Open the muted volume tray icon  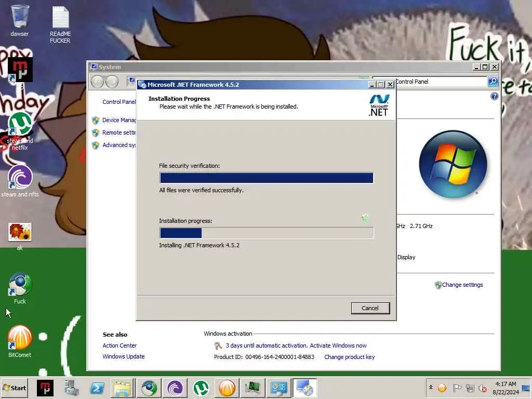[482, 388]
